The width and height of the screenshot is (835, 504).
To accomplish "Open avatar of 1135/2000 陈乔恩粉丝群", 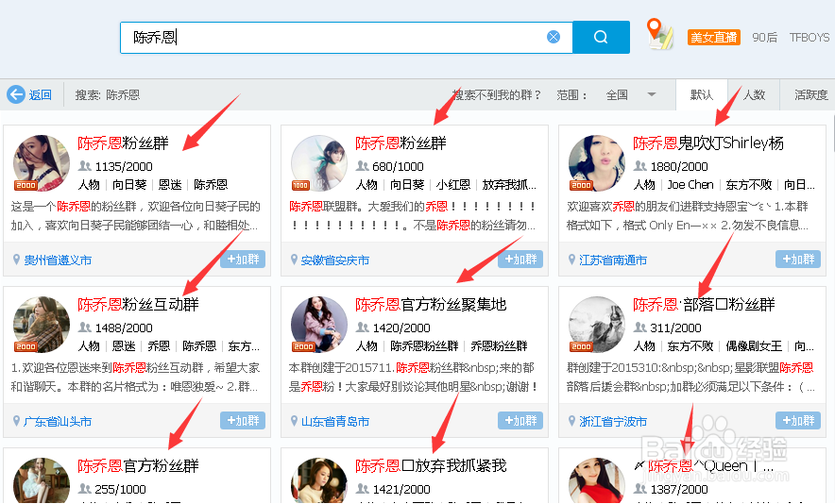I will [x=41, y=162].
